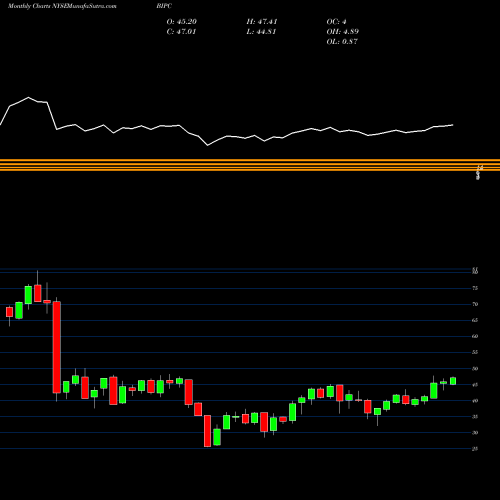The width and height of the screenshot is (500, 500).
Task: Click the peak of the white indicator line
Action: 28,97
